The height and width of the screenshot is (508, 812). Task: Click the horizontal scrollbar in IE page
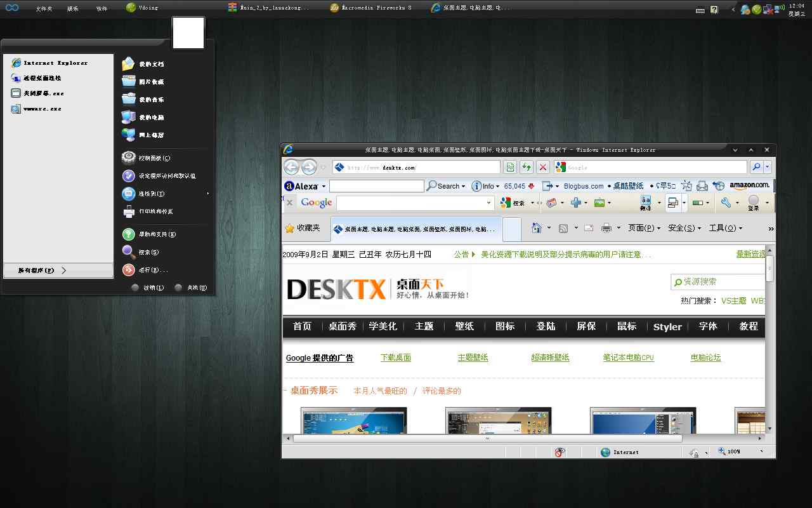[487, 438]
